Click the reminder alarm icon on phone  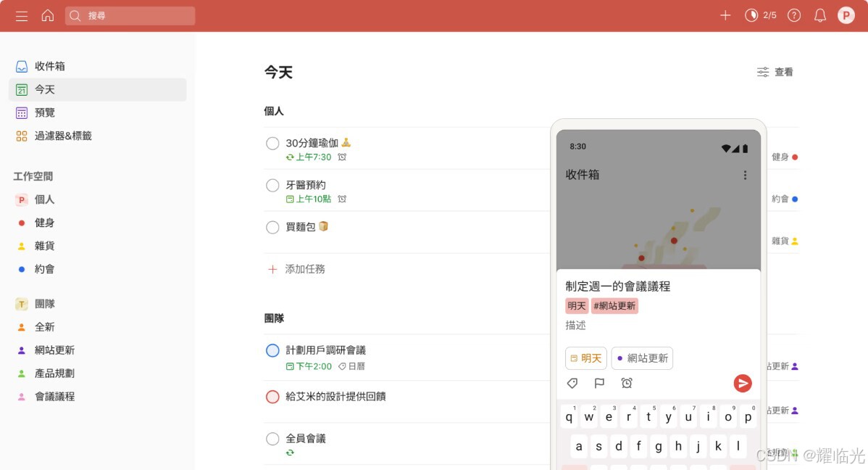click(x=627, y=383)
